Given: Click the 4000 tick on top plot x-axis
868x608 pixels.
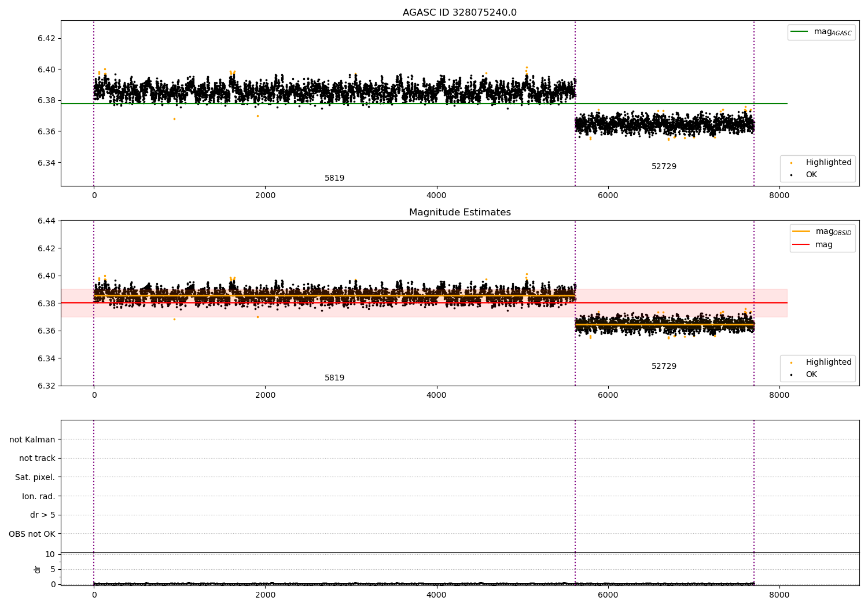Looking at the screenshot, I should coord(436,195).
